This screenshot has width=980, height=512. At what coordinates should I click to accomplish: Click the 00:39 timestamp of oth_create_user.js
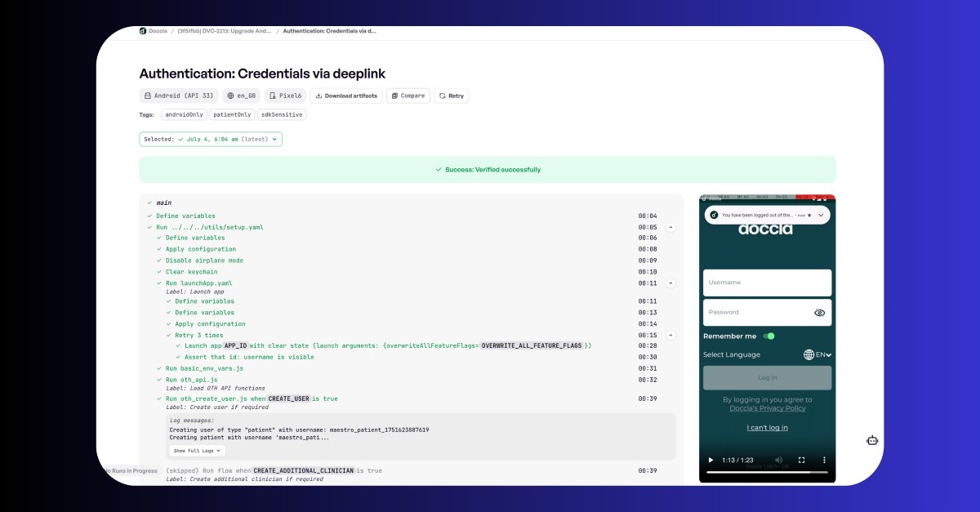click(x=648, y=398)
